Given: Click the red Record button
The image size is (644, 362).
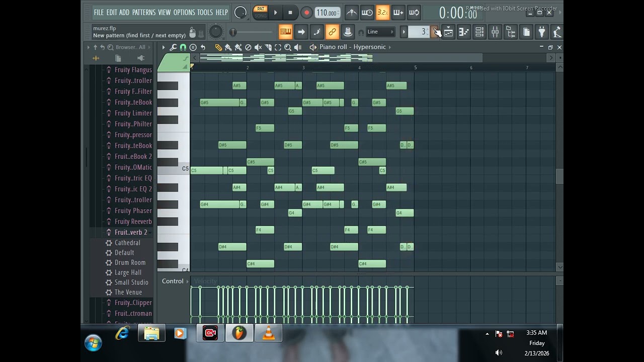Looking at the screenshot, I should click(x=306, y=13).
